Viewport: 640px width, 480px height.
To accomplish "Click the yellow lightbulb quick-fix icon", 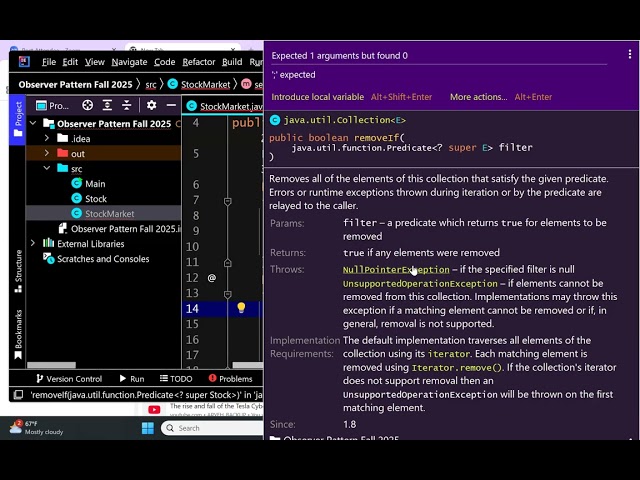I will click(240, 308).
